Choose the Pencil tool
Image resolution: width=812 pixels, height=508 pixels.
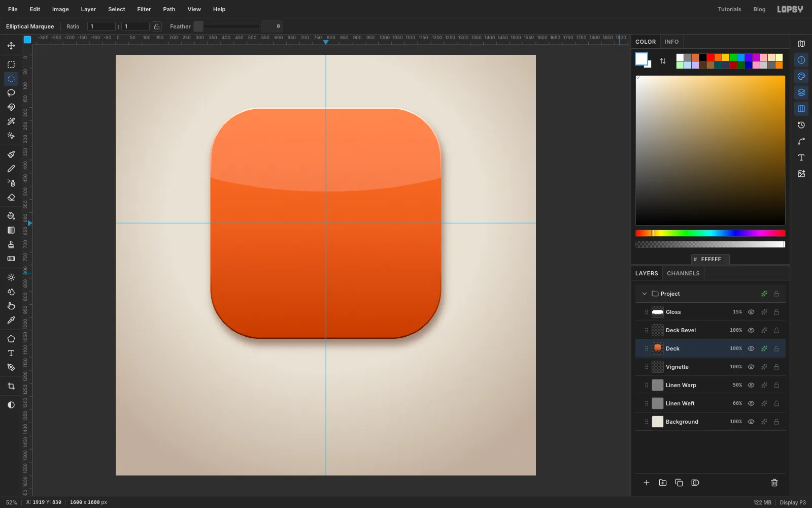(11, 169)
